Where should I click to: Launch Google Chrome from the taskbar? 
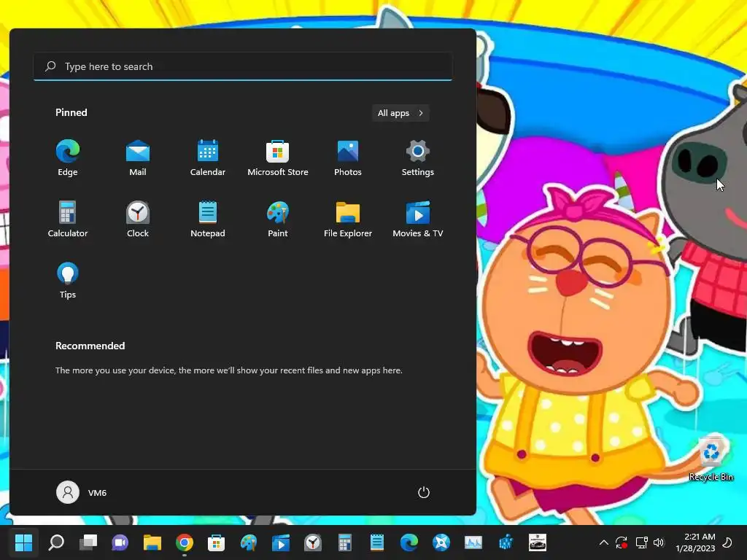pyautogui.click(x=185, y=542)
